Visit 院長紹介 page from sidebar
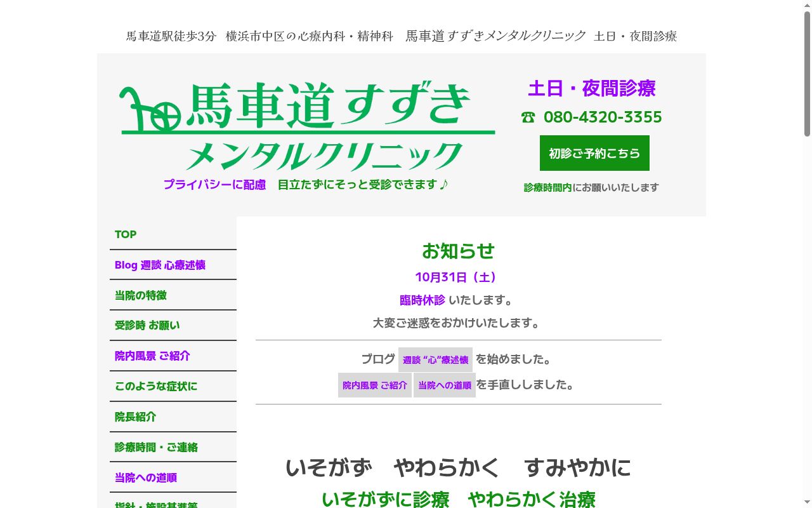Image resolution: width=812 pixels, height=508 pixels. 173,417
